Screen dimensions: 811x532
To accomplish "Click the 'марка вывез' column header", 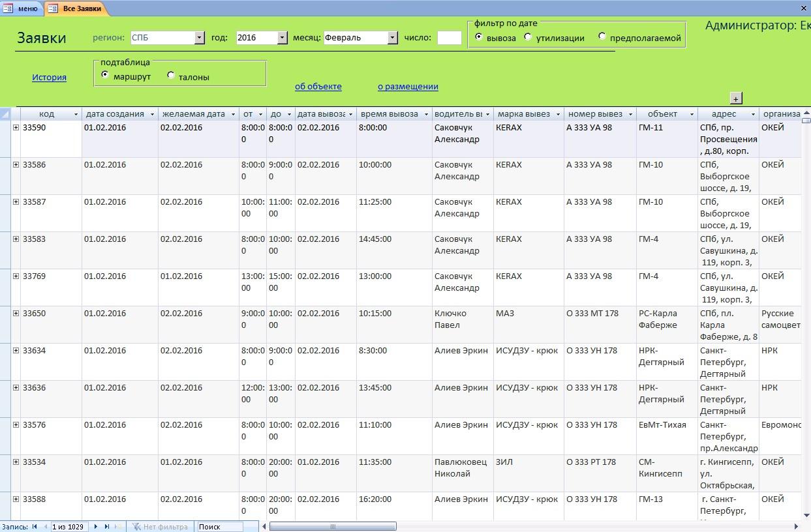I will (x=528, y=114).
